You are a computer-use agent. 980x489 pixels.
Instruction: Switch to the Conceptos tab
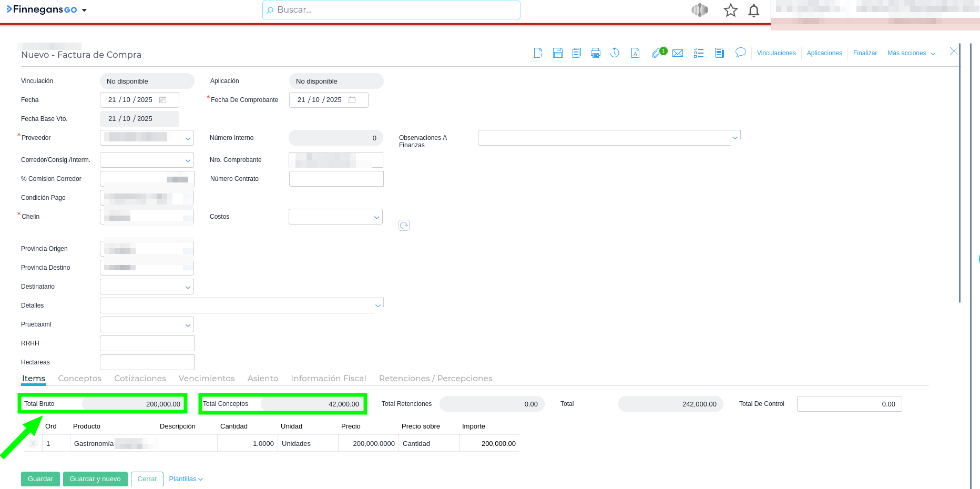(79, 379)
